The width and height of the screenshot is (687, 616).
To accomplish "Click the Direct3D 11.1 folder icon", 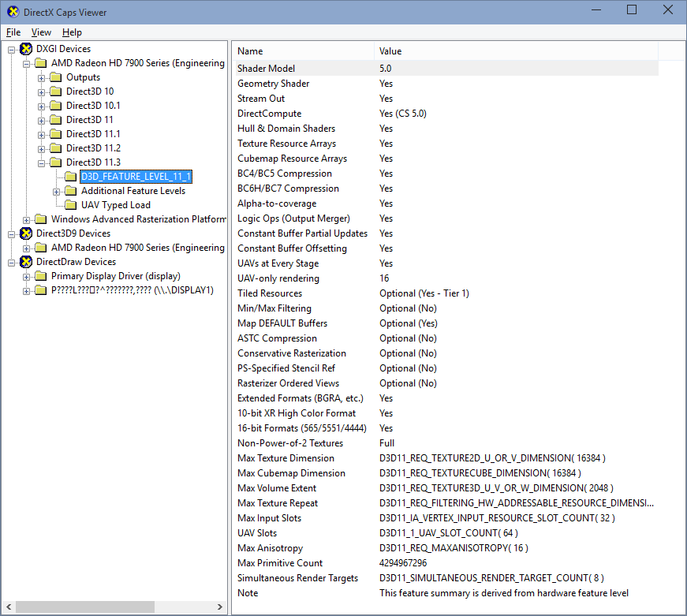I will point(56,134).
